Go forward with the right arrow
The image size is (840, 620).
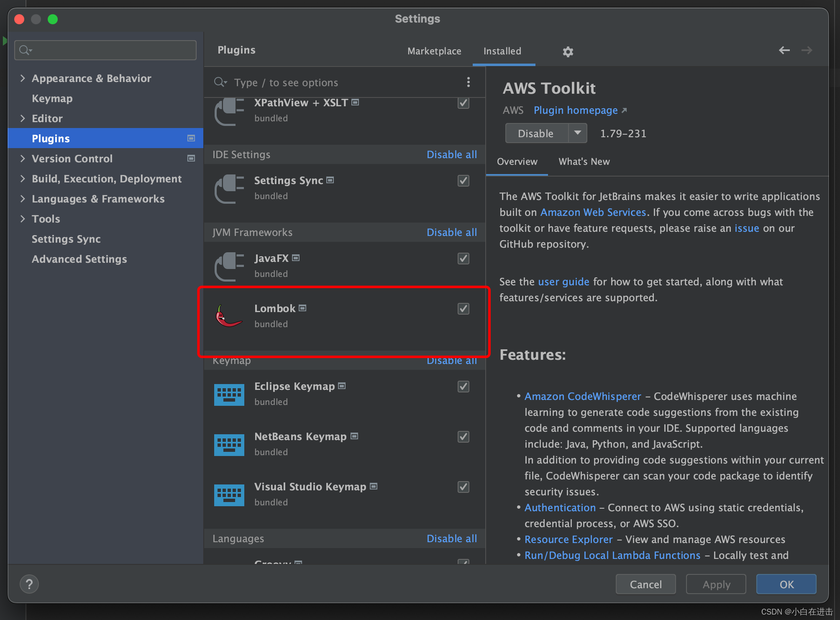click(x=807, y=50)
